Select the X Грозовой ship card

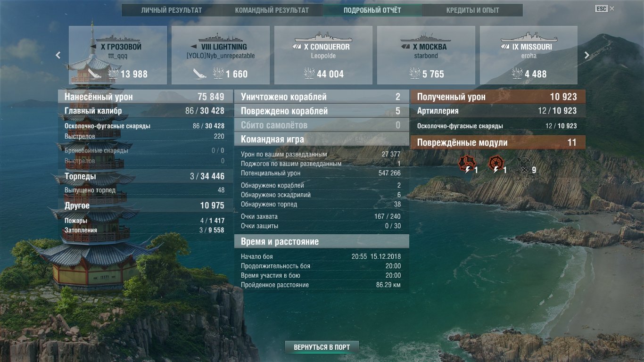118,55
